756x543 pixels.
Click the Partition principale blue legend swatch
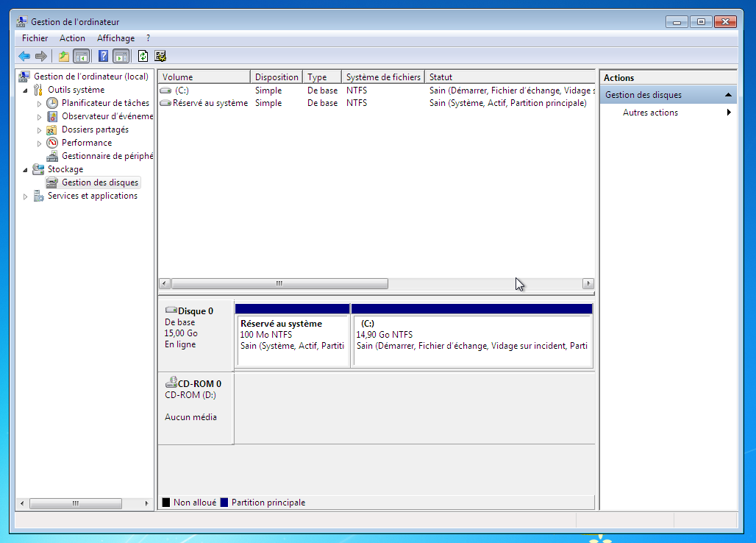coord(224,503)
